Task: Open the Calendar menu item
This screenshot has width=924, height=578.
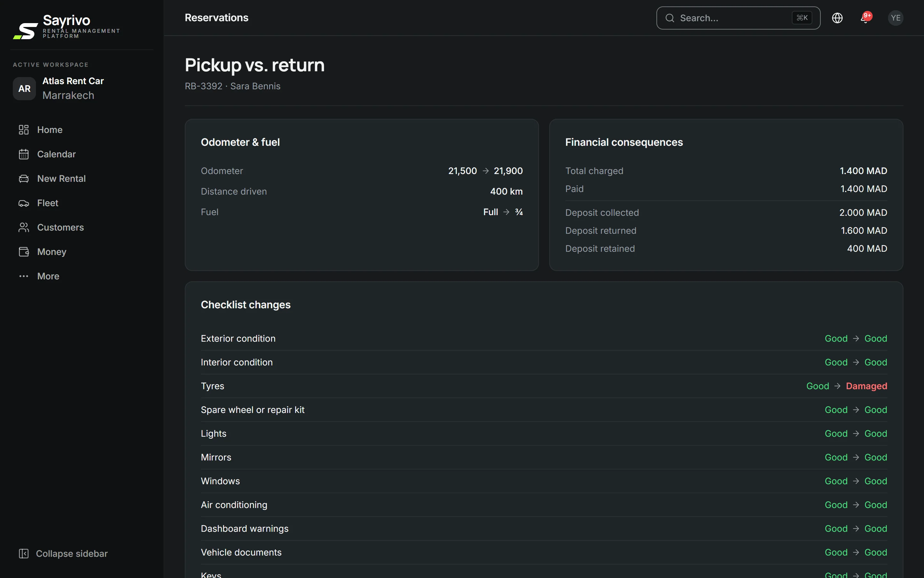Action: point(56,154)
